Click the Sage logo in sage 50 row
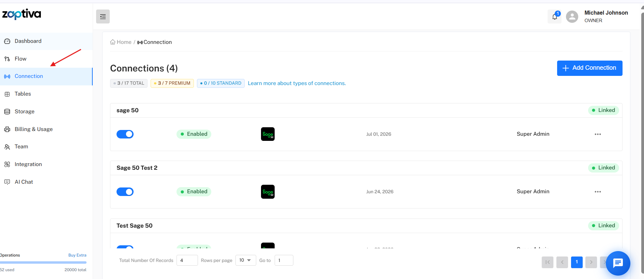The width and height of the screenshot is (644, 279). click(268, 134)
